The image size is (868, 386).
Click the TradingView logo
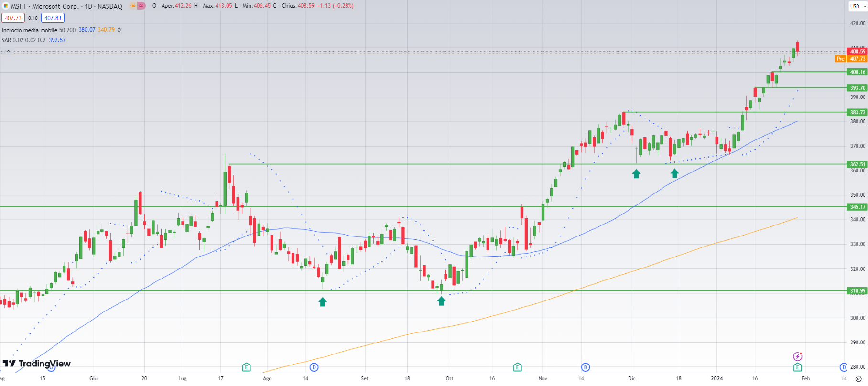click(37, 364)
